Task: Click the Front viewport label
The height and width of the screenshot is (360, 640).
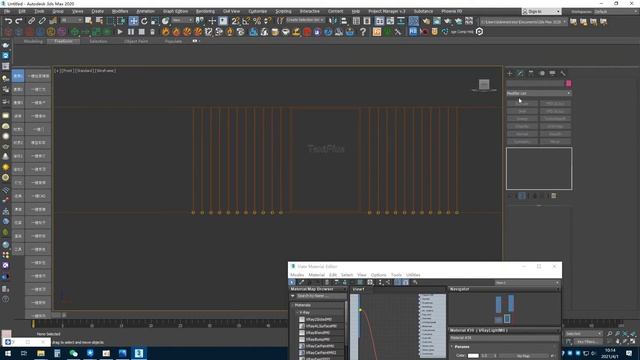Action: [x=67, y=71]
